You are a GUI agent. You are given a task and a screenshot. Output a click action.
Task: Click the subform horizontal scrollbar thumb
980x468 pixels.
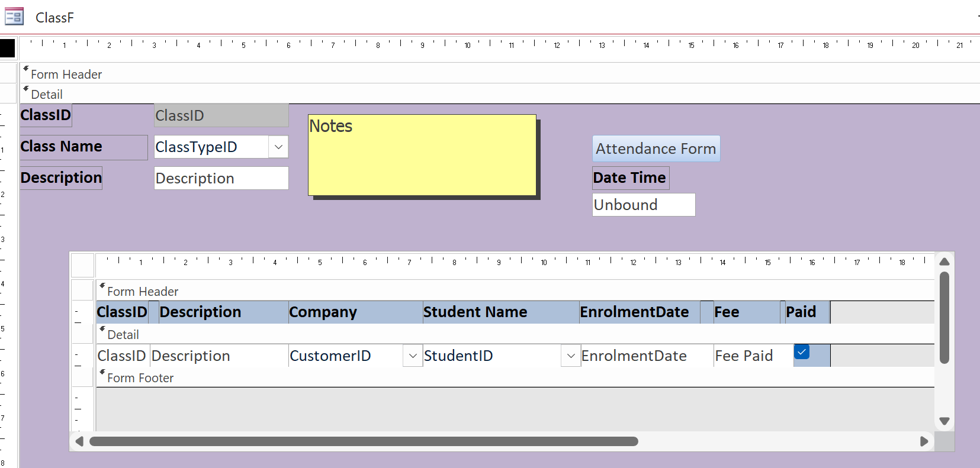coord(364,441)
